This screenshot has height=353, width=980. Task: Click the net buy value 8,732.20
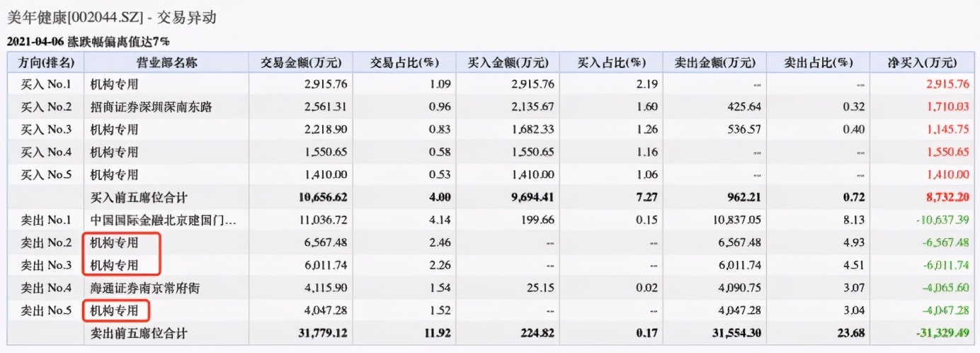pos(947,198)
